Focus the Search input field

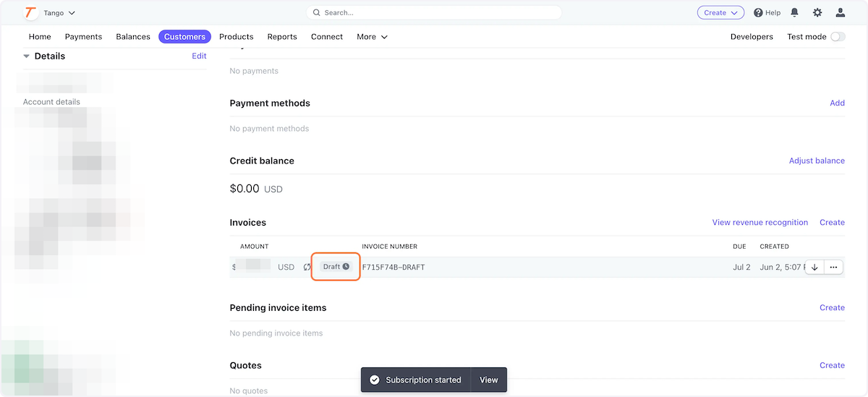pyautogui.click(x=434, y=12)
